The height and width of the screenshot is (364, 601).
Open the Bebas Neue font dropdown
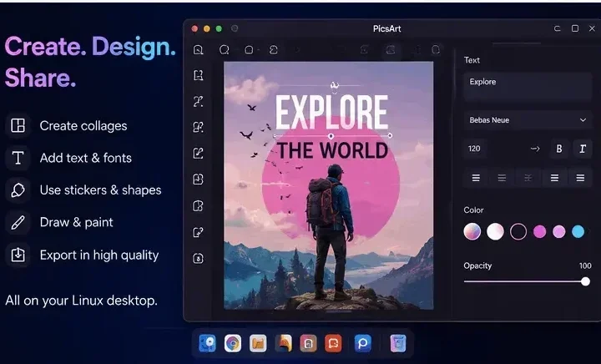(x=528, y=120)
